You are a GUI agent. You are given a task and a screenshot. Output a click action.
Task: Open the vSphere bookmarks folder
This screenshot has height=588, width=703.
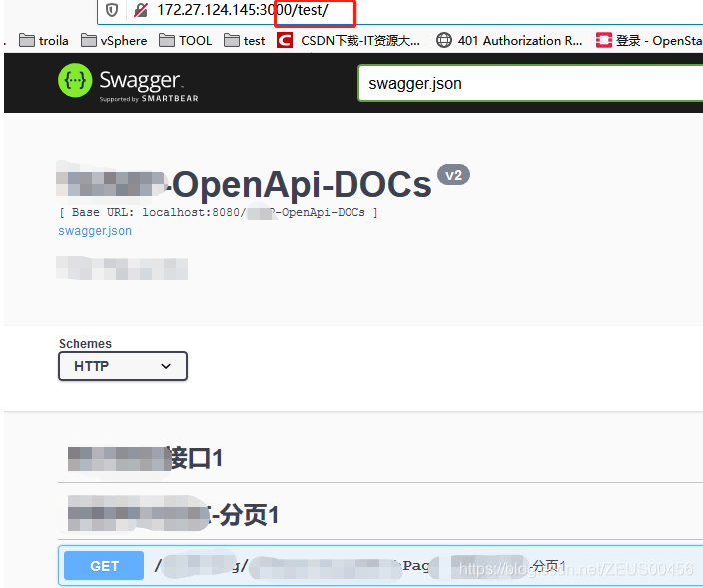pyautogui.click(x=114, y=41)
